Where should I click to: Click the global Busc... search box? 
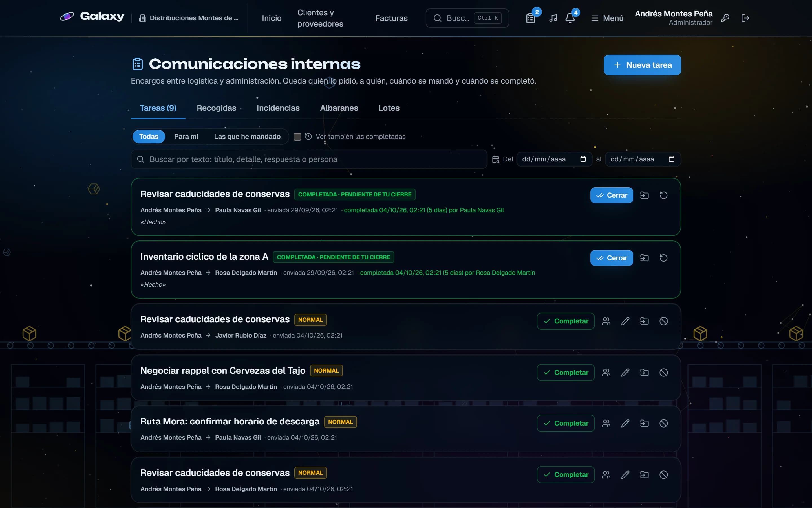(467, 18)
